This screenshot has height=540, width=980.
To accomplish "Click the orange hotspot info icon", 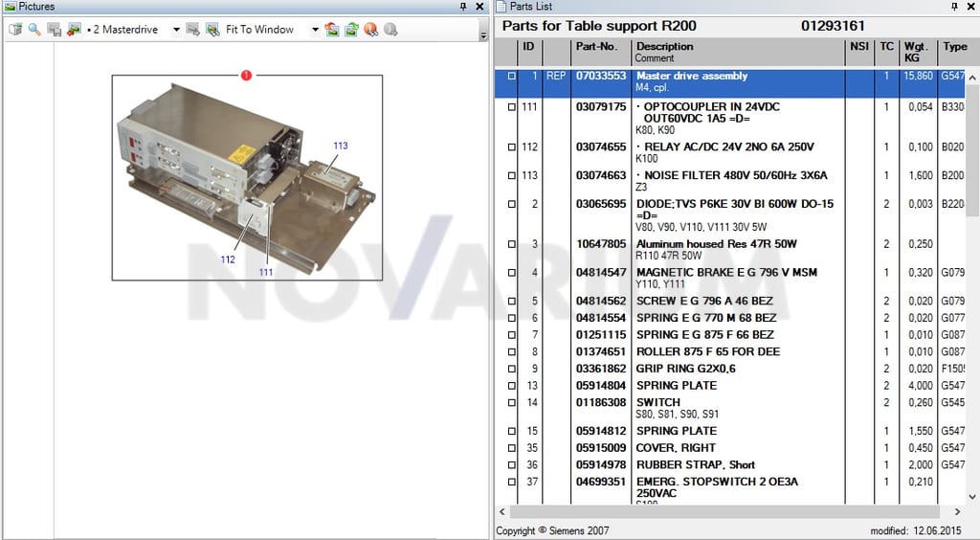I will pos(370,30).
